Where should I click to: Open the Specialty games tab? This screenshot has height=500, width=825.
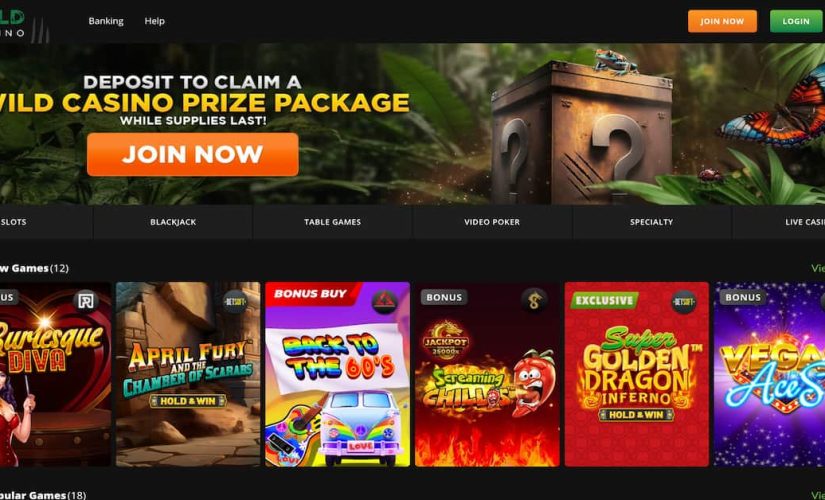point(651,222)
